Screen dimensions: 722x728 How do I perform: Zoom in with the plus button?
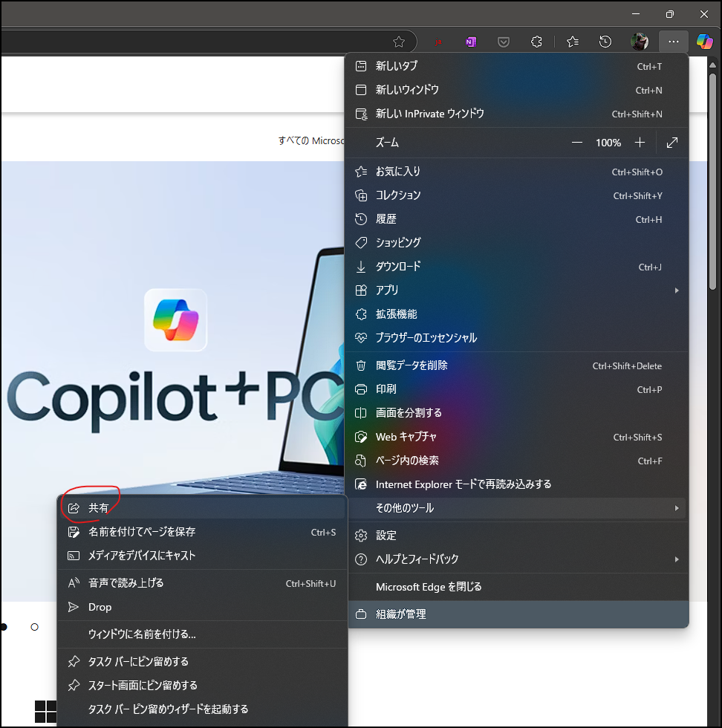[x=640, y=143]
